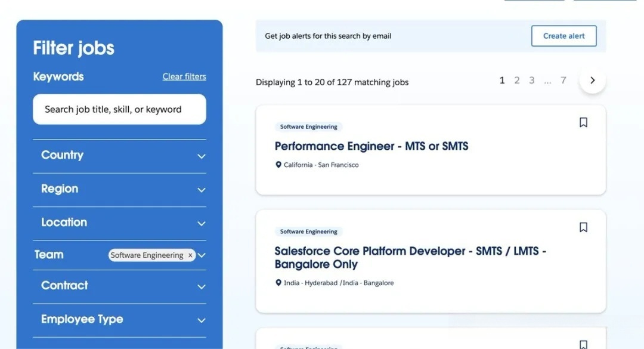Expand the Contract filter
Screen dimensions: 644x349
tap(119, 286)
